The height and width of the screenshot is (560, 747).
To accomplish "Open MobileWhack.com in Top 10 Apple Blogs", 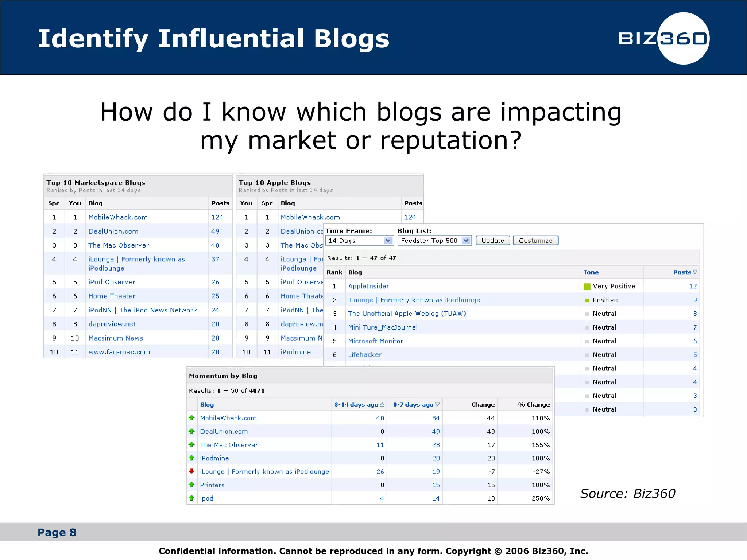I will [x=310, y=217].
